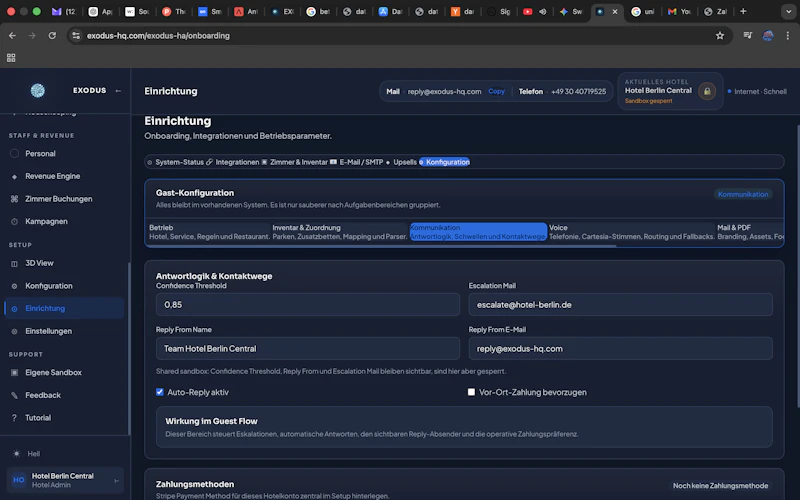Screen dimensions: 800x500
Task: Select the Kommunikation configuration group
Action: pos(478,232)
